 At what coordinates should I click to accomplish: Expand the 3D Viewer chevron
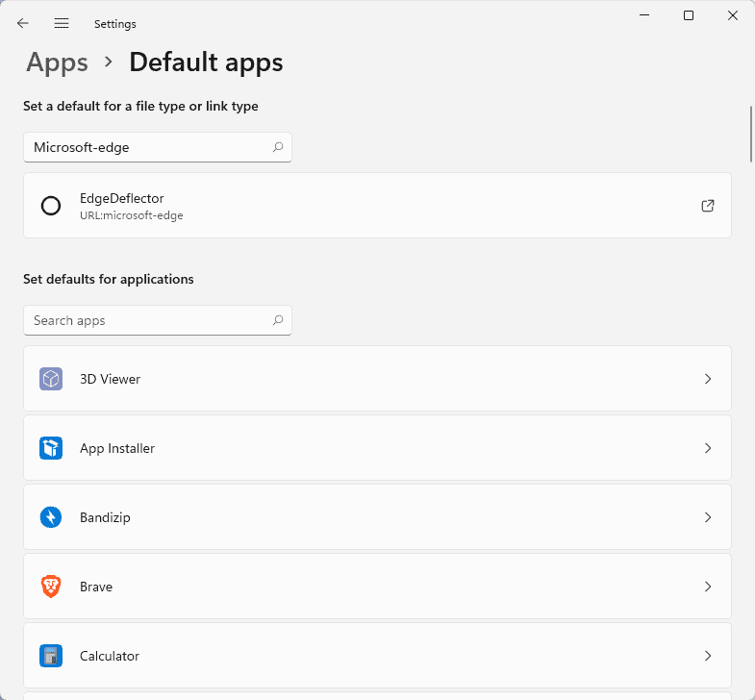[708, 379]
